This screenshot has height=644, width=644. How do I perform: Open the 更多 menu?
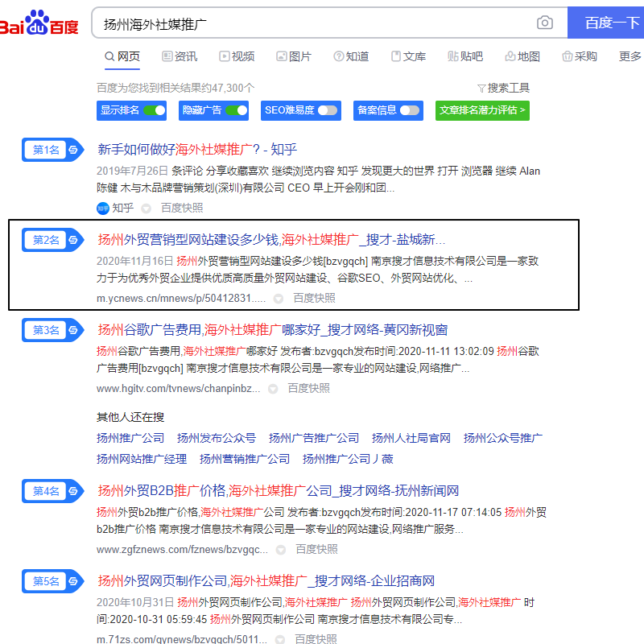click(x=630, y=56)
